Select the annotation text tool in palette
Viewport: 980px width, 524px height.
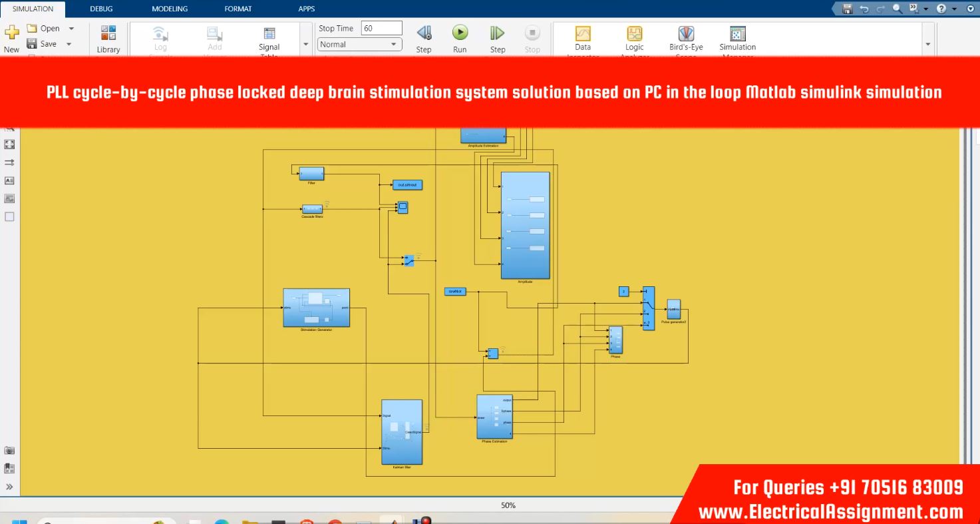click(x=9, y=180)
